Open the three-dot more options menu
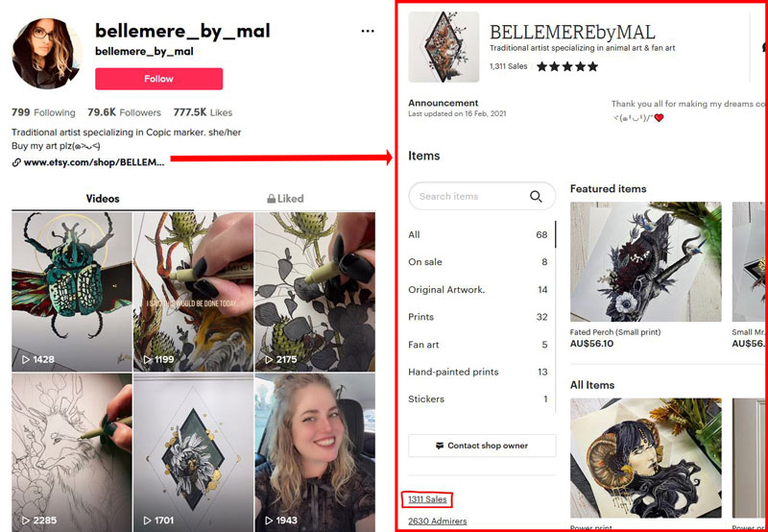The height and width of the screenshot is (532, 768). tap(368, 32)
